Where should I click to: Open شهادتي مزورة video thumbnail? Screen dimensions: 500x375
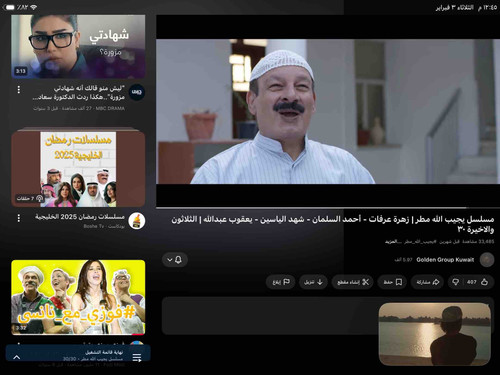tap(78, 47)
